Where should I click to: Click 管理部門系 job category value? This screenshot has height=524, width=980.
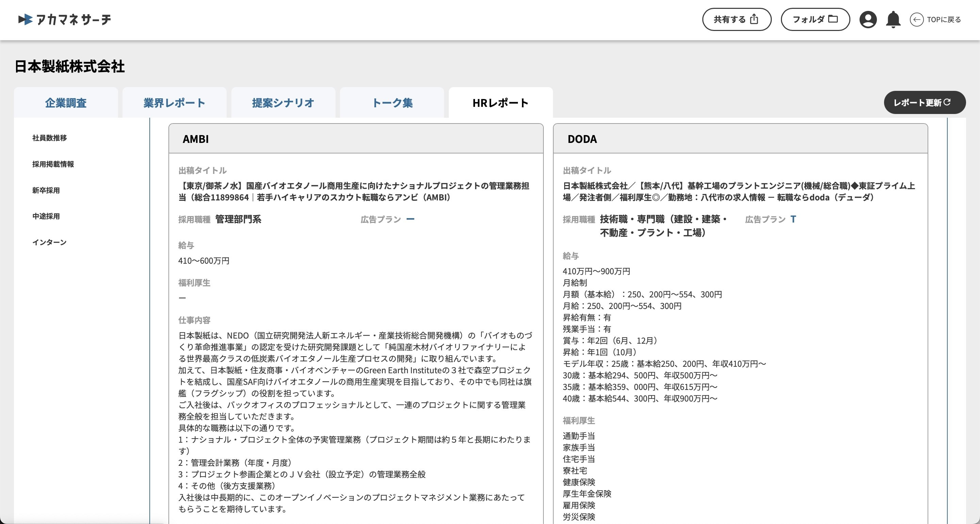(238, 219)
